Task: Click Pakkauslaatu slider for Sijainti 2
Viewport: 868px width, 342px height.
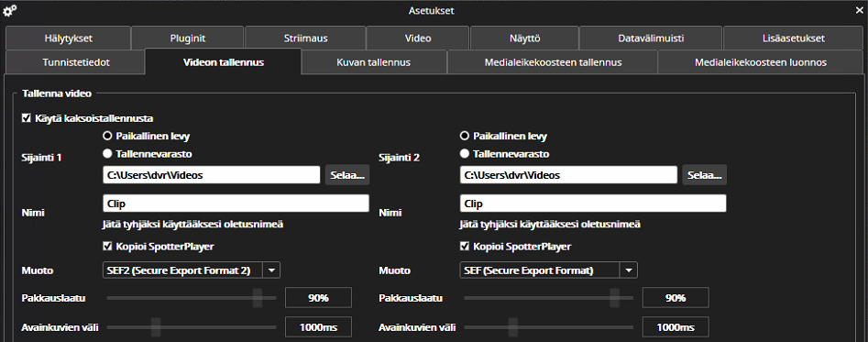Action: coord(549,298)
